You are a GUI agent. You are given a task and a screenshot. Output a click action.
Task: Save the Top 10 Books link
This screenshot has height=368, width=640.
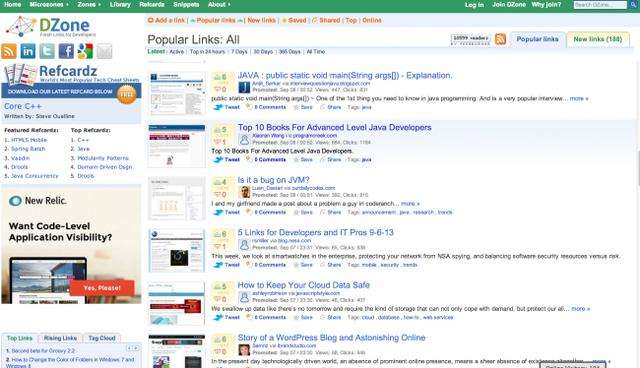point(303,160)
